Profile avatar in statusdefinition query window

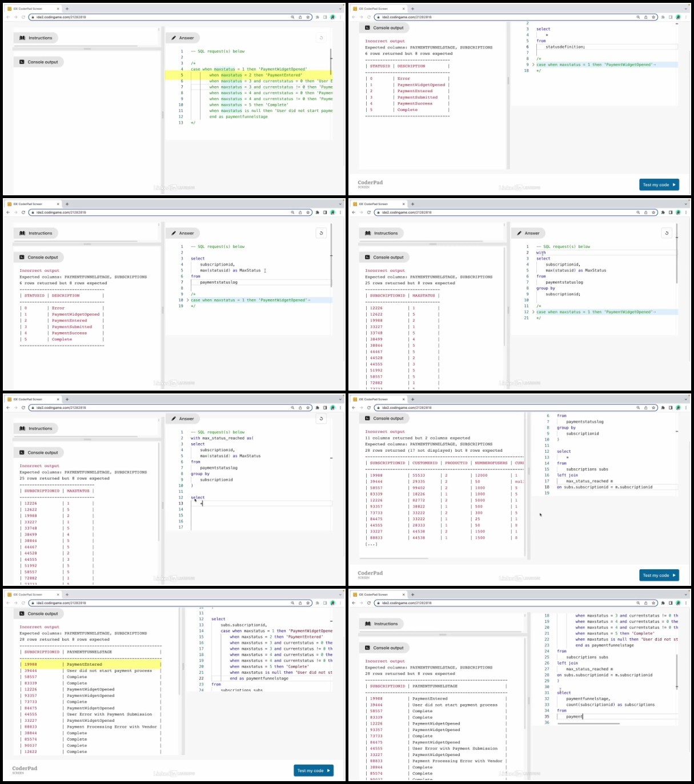[x=678, y=17]
